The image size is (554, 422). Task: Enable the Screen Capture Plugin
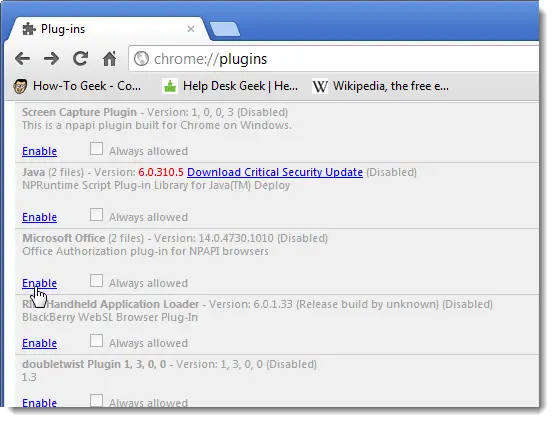click(x=40, y=151)
